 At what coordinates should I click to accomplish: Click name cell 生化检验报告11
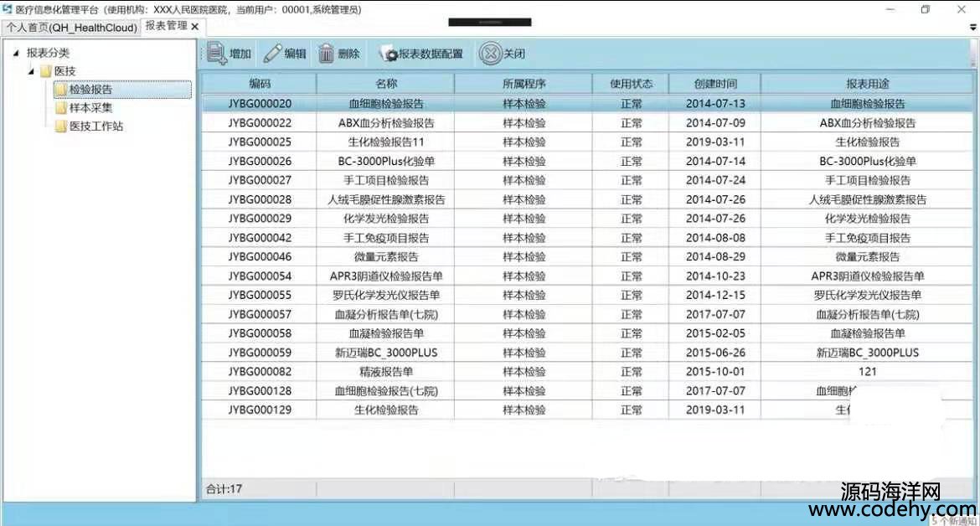(x=385, y=142)
